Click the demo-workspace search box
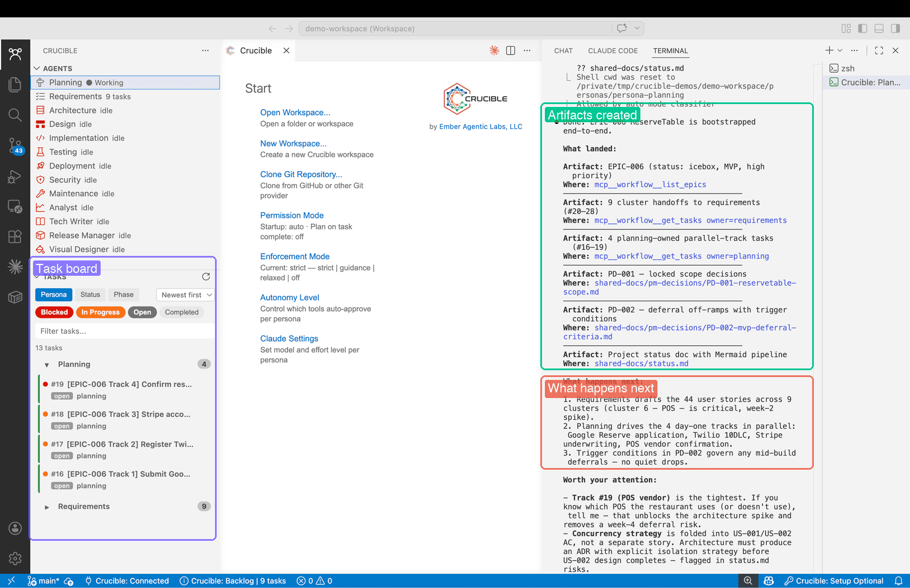This screenshot has width=910, height=588. [455, 28]
